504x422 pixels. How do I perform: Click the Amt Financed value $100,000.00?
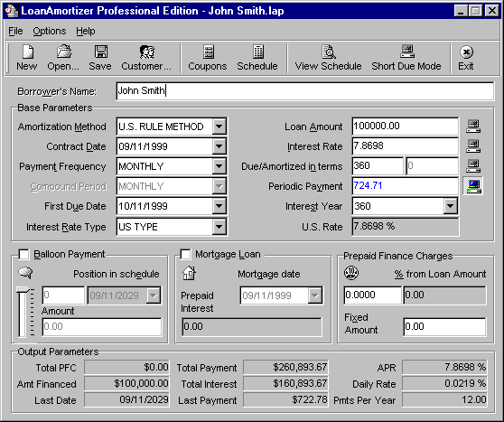(126, 384)
